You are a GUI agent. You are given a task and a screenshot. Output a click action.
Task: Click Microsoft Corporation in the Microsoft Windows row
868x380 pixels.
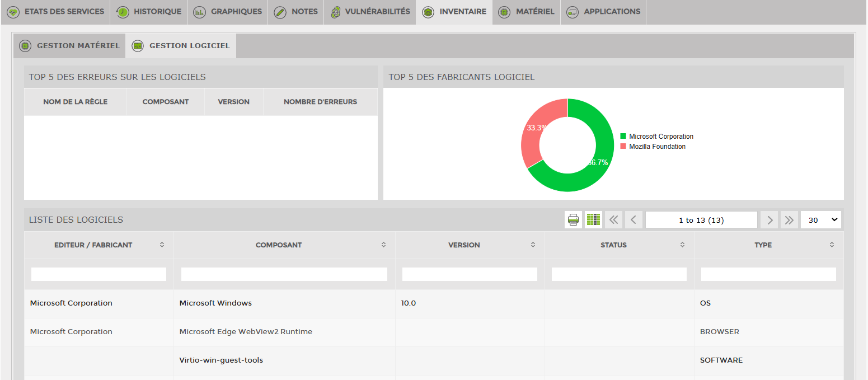pyautogui.click(x=71, y=303)
